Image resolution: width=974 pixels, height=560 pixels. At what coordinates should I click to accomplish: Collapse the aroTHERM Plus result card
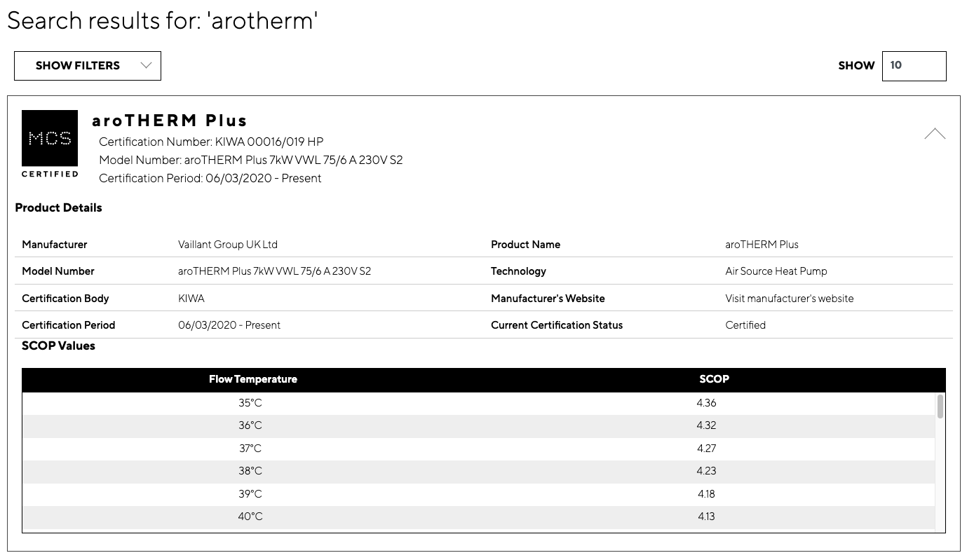pos(935,134)
